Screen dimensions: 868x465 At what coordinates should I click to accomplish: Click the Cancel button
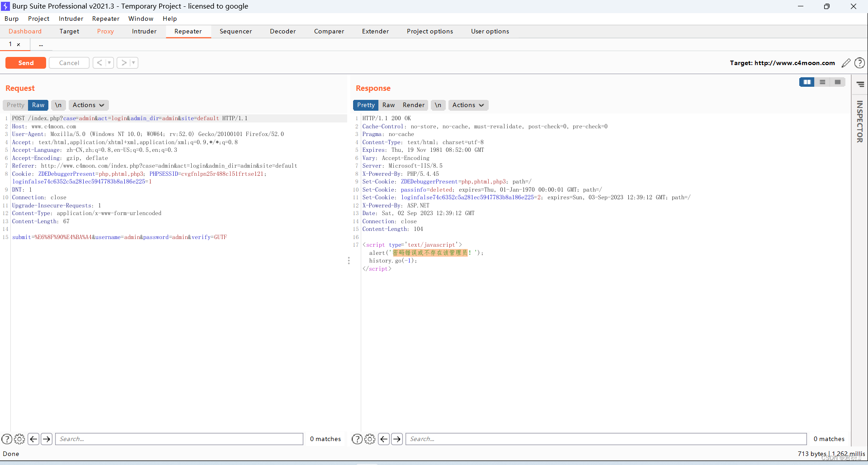(69, 63)
